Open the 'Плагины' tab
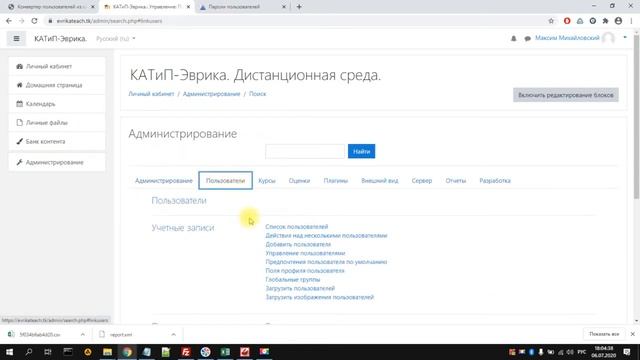The width and height of the screenshot is (640, 360). click(x=336, y=180)
